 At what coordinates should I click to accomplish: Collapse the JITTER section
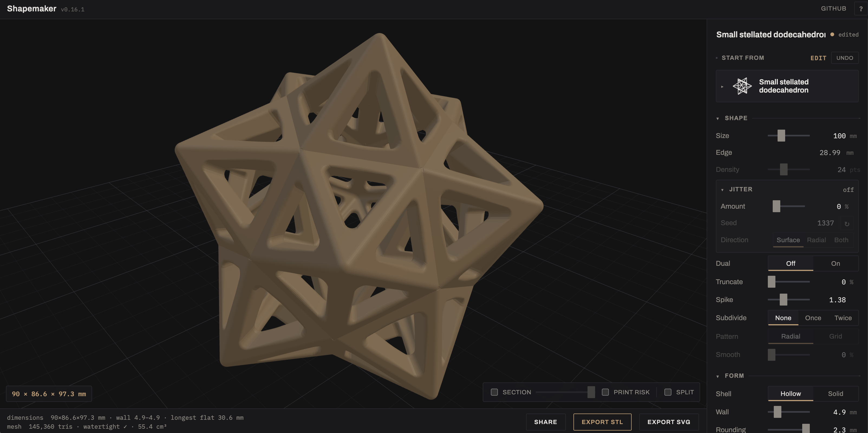tap(722, 190)
